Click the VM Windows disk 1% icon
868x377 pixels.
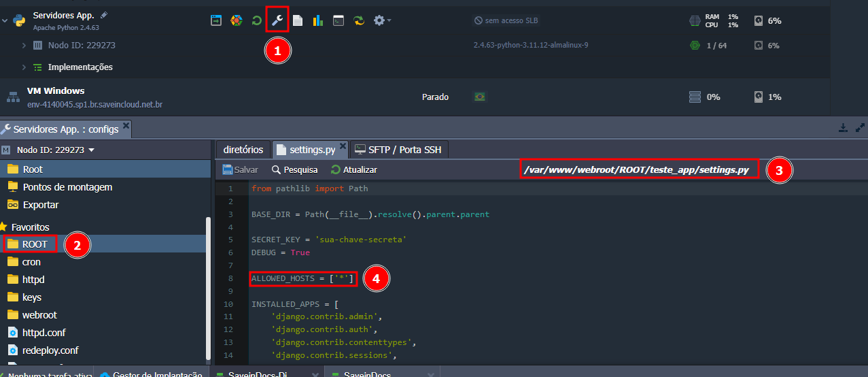(759, 97)
